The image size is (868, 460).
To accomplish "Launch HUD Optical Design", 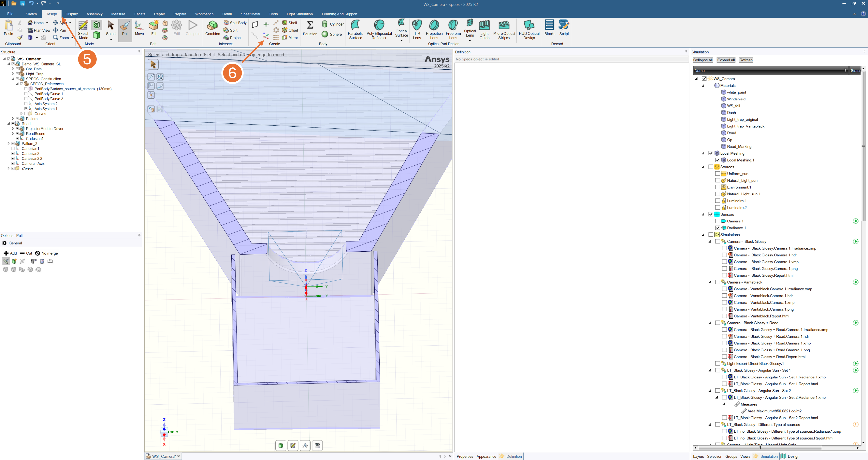I will pos(529,30).
